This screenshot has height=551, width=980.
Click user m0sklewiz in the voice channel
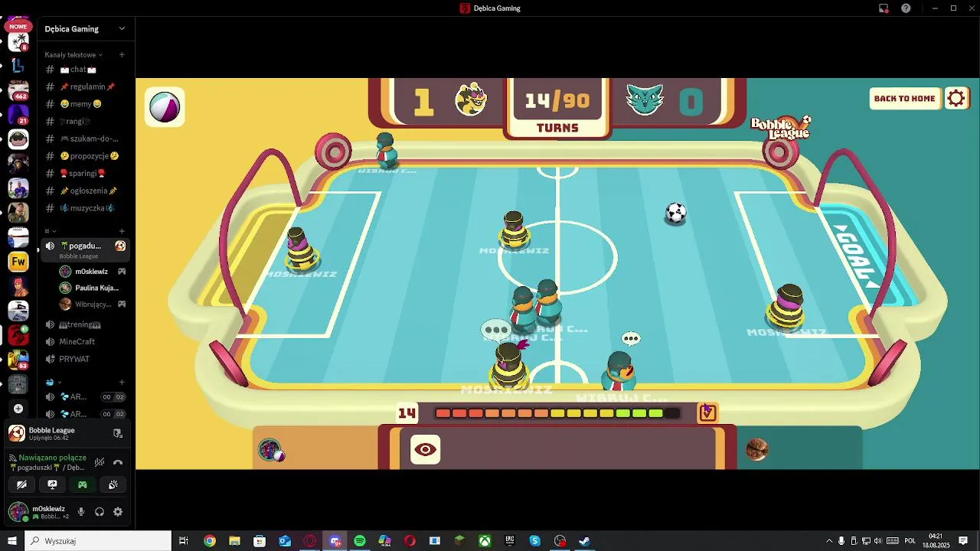click(91, 272)
